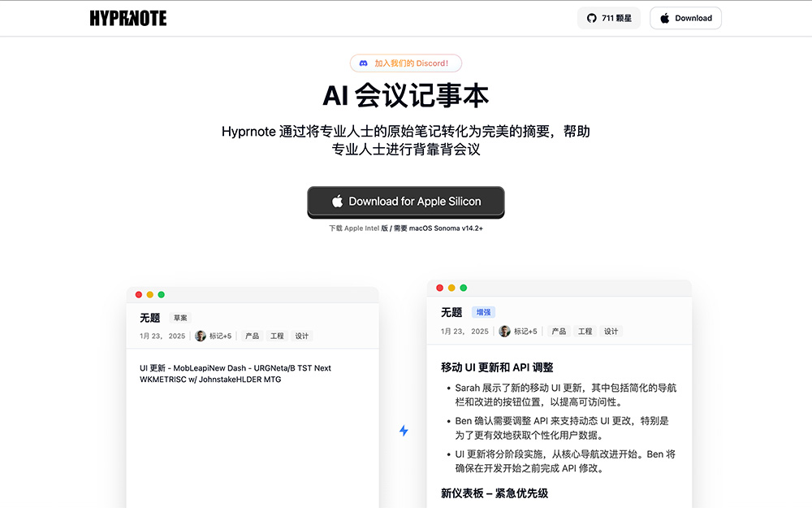
Task: Click the HYPRNOTE logo
Action: tap(128, 18)
